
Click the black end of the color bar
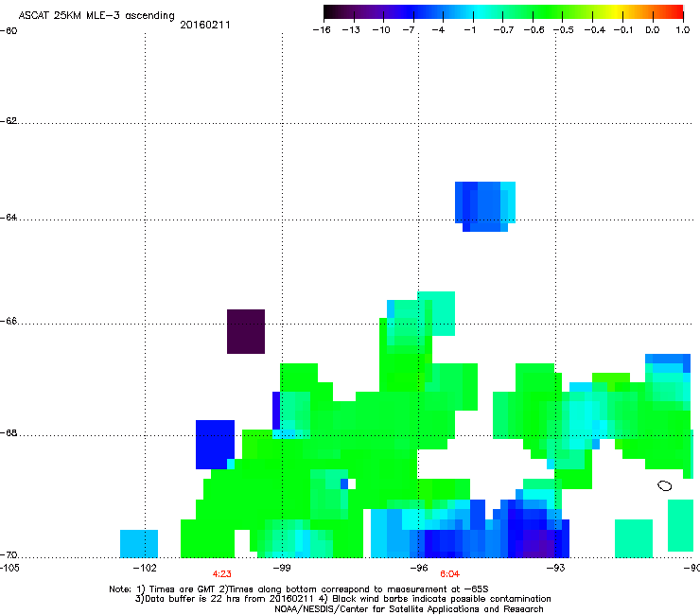pyautogui.click(x=330, y=11)
